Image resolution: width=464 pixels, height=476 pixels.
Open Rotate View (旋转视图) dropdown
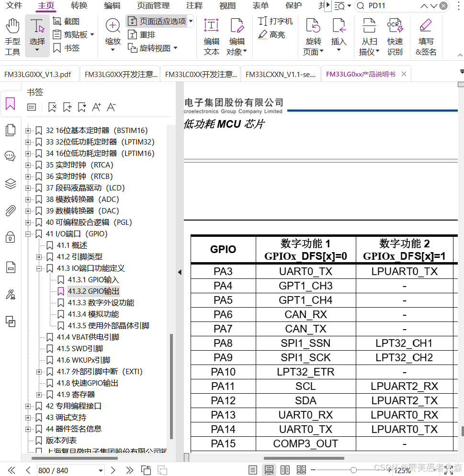point(153,48)
